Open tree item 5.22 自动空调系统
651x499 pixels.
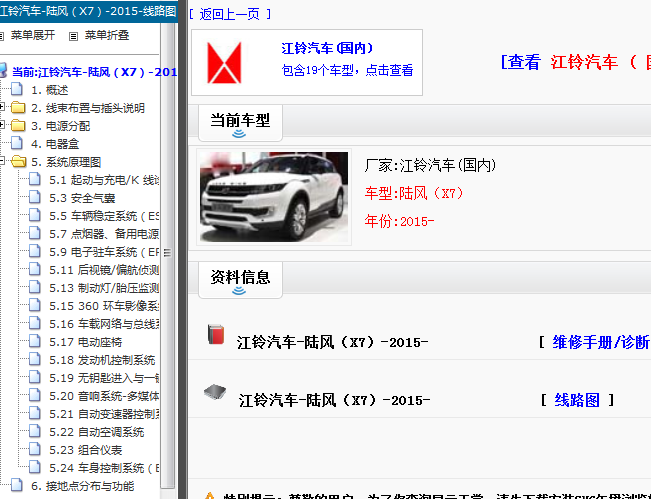(97, 432)
